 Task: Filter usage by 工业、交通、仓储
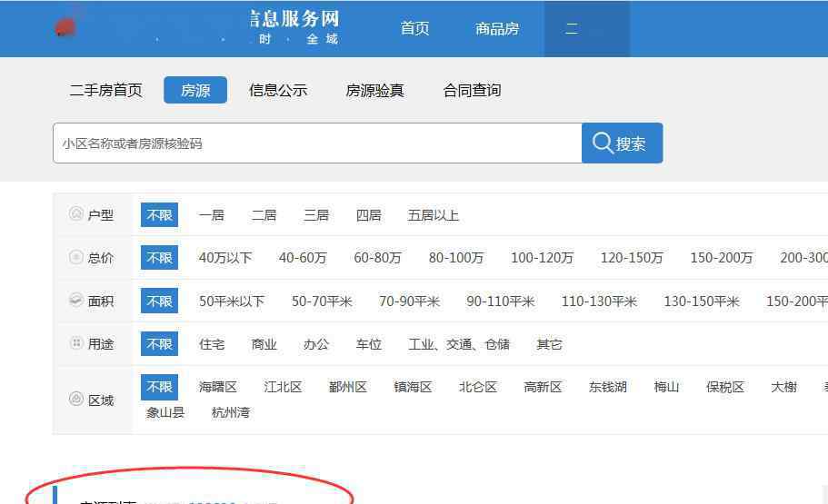(x=459, y=344)
